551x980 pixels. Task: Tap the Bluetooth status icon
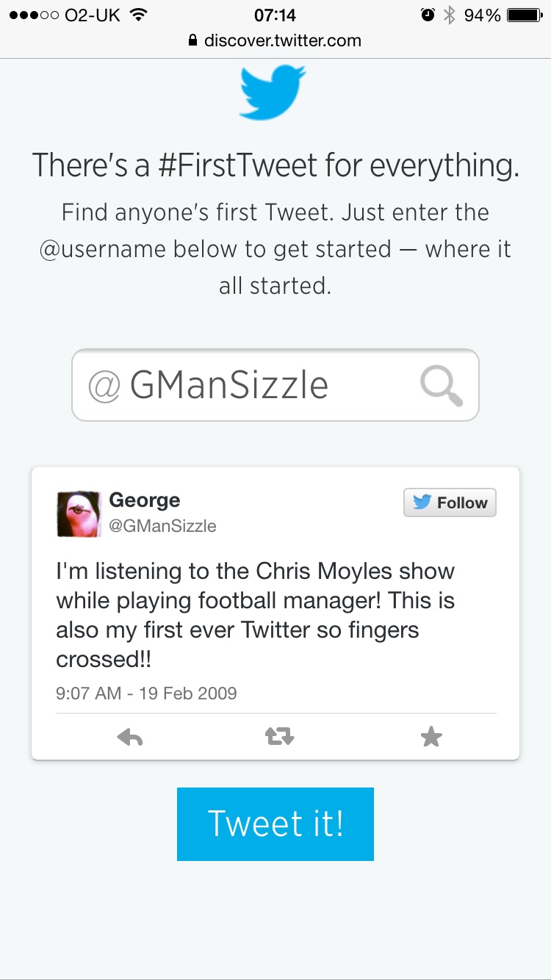point(450,15)
